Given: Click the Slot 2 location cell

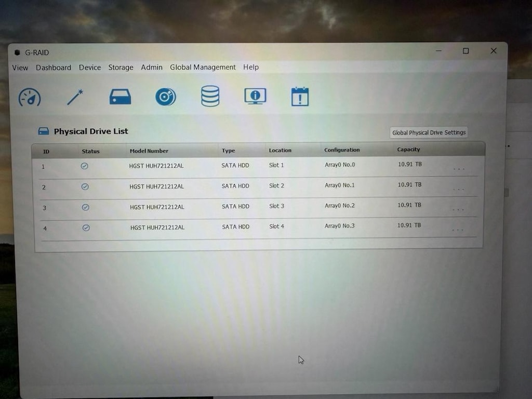Looking at the screenshot, I should [x=276, y=185].
